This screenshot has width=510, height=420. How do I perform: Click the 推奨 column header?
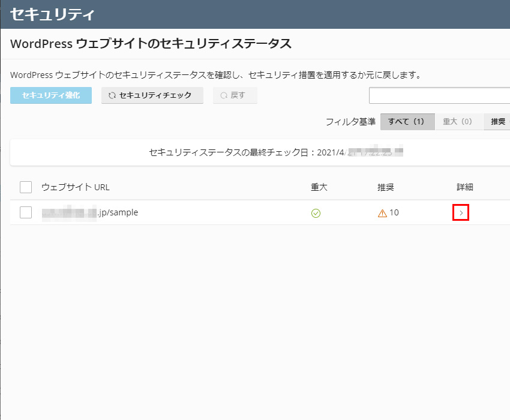pos(386,187)
